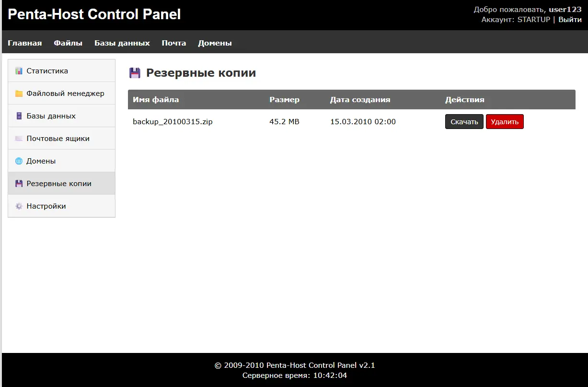Click the Статистика bar chart icon
The width and height of the screenshot is (588, 387).
[x=19, y=71]
